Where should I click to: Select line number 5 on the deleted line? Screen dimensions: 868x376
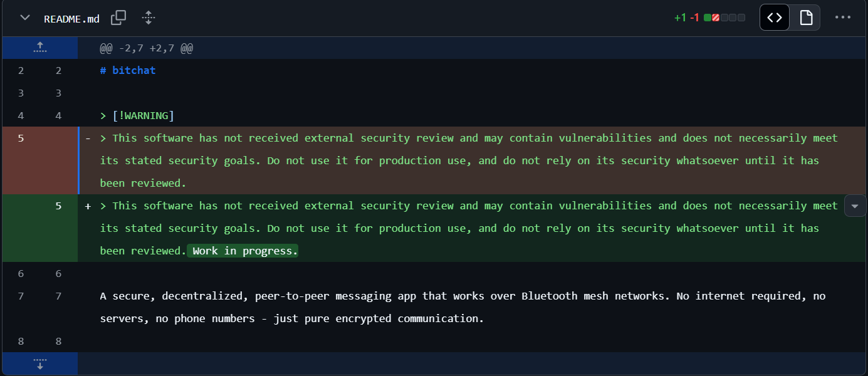tap(21, 138)
